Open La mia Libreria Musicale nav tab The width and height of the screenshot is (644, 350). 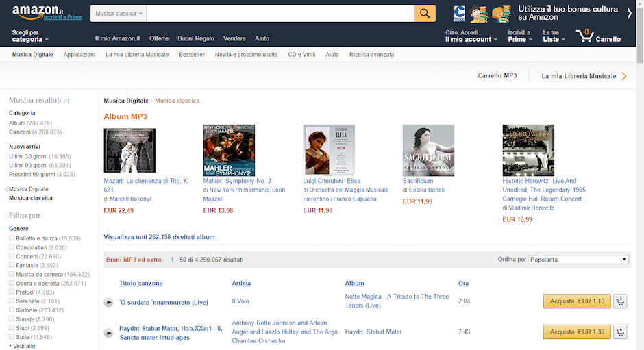pyautogui.click(x=137, y=55)
